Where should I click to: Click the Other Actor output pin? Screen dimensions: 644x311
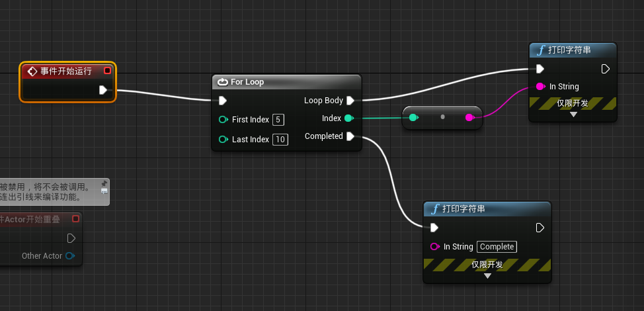(70, 256)
